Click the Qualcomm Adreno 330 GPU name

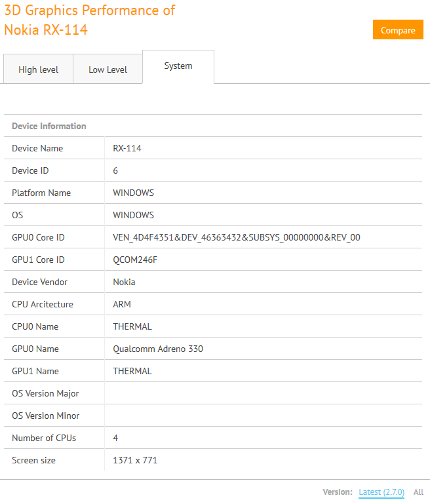point(158,349)
